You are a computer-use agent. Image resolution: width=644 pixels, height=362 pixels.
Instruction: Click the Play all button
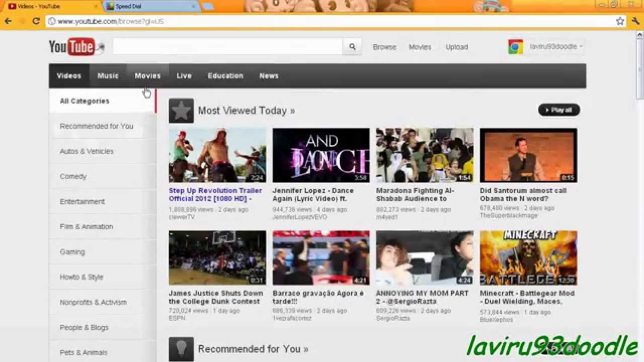click(559, 110)
